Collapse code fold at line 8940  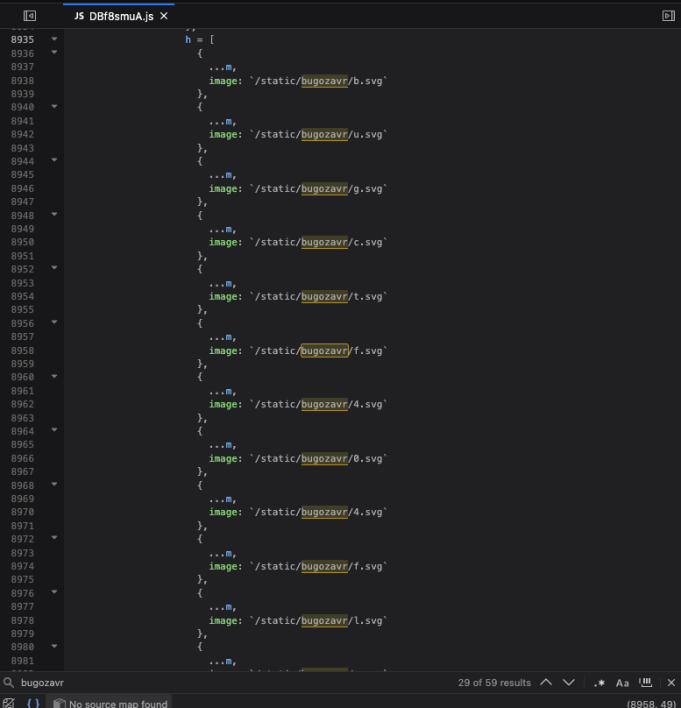54,107
